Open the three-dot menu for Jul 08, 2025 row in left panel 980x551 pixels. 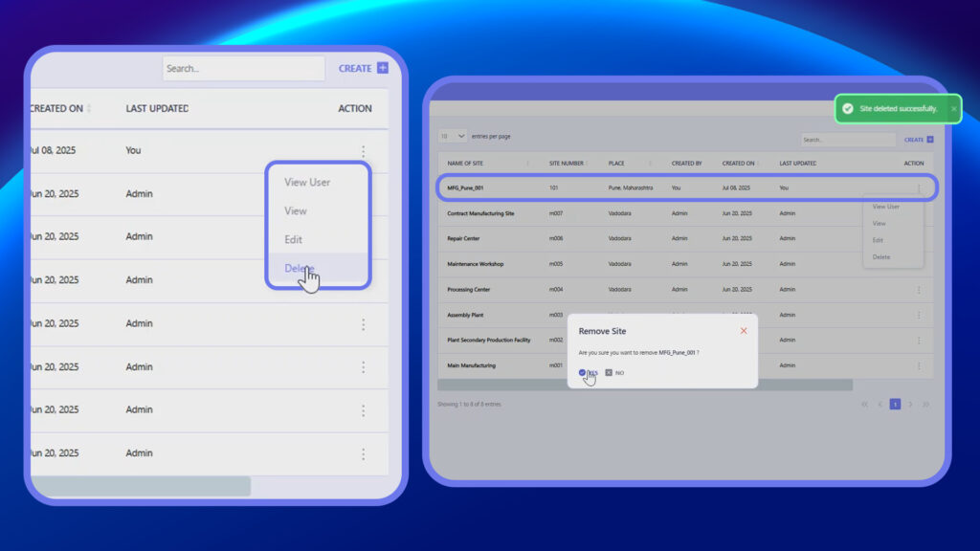pyautogui.click(x=363, y=150)
